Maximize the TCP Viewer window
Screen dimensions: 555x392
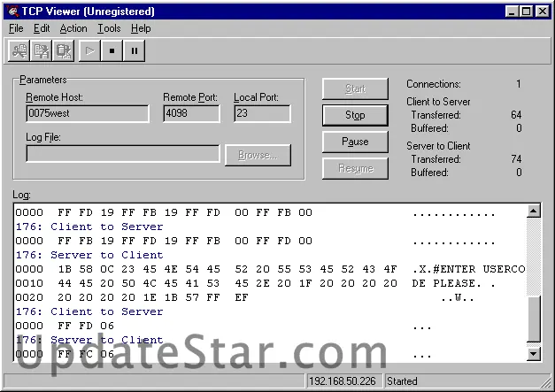pos(526,12)
